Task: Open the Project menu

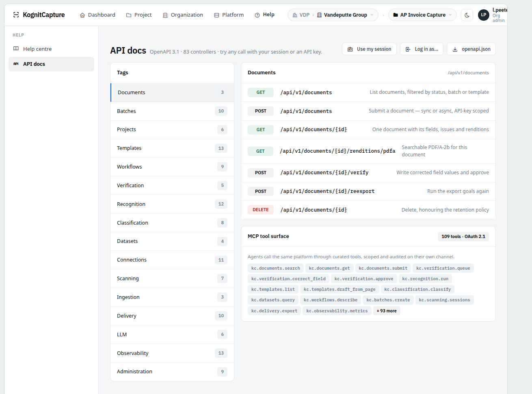Action: 139,15
